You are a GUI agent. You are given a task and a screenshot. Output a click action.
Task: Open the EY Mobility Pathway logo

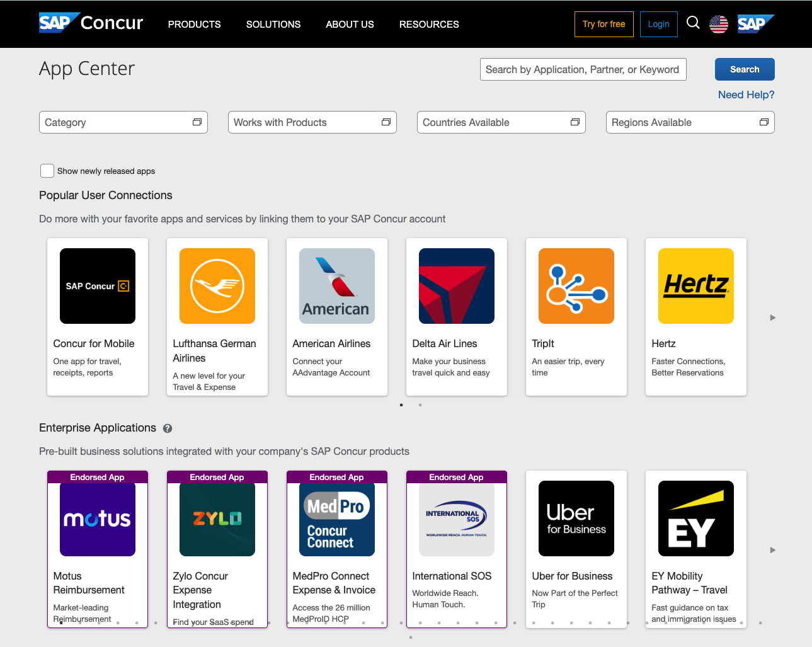pos(695,518)
